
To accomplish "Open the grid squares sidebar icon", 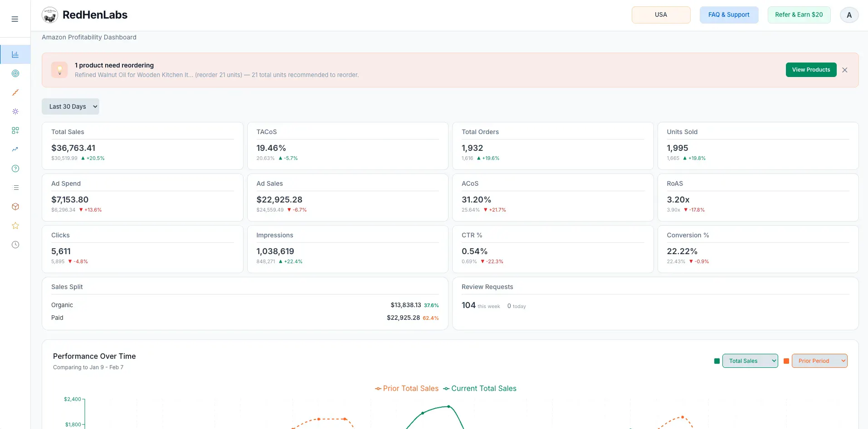I will [15, 130].
